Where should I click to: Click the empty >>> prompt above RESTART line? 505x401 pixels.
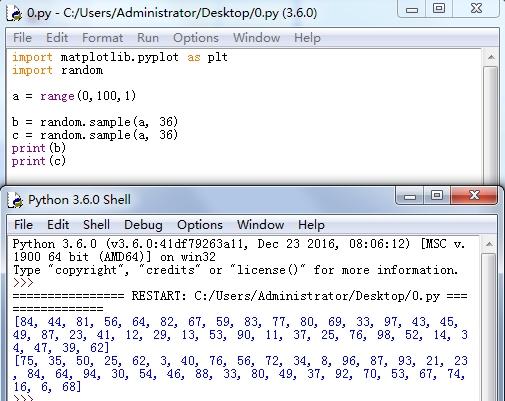[23, 283]
